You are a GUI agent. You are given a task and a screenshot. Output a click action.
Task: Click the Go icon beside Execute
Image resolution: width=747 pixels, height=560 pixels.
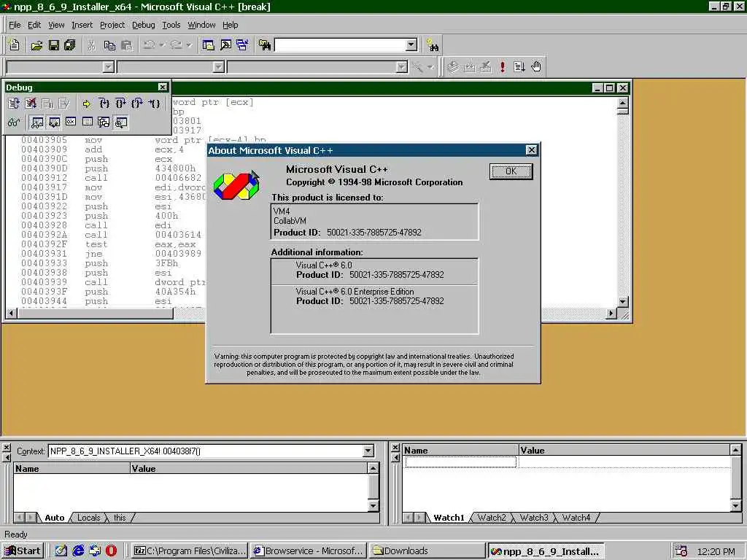click(x=519, y=66)
